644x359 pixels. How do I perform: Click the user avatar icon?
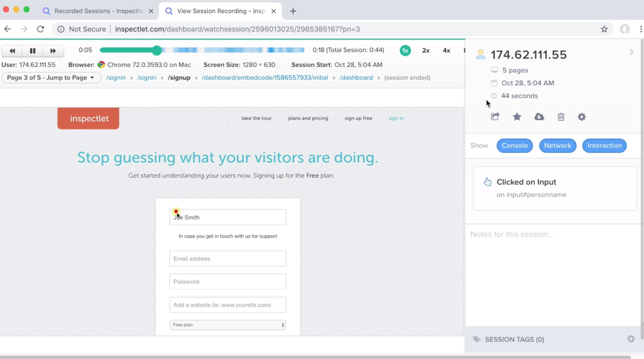[481, 54]
